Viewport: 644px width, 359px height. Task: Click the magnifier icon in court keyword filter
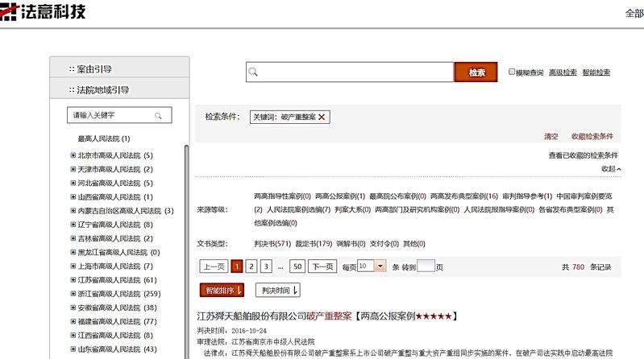tap(159, 115)
